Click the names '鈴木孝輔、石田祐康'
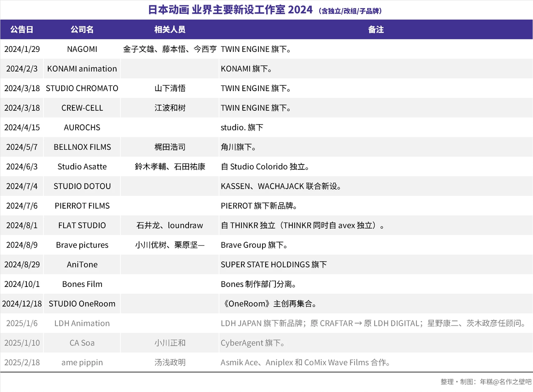The width and height of the screenshot is (533, 392). (x=169, y=167)
